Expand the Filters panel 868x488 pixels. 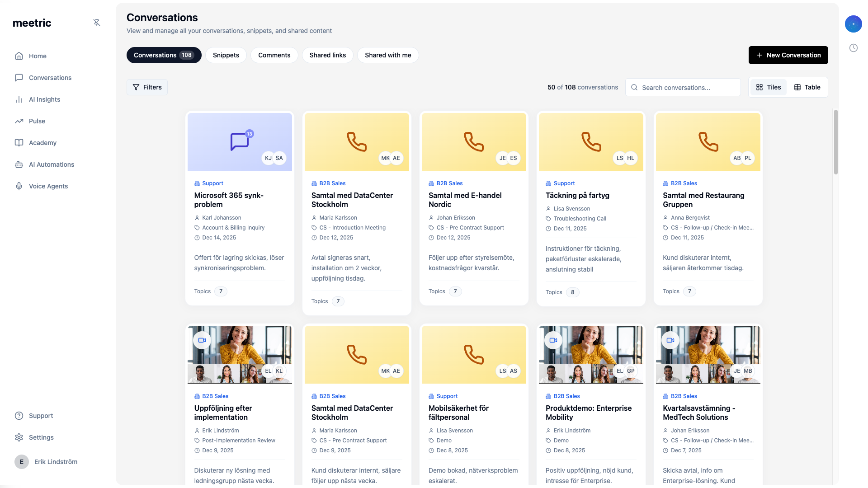click(147, 87)
